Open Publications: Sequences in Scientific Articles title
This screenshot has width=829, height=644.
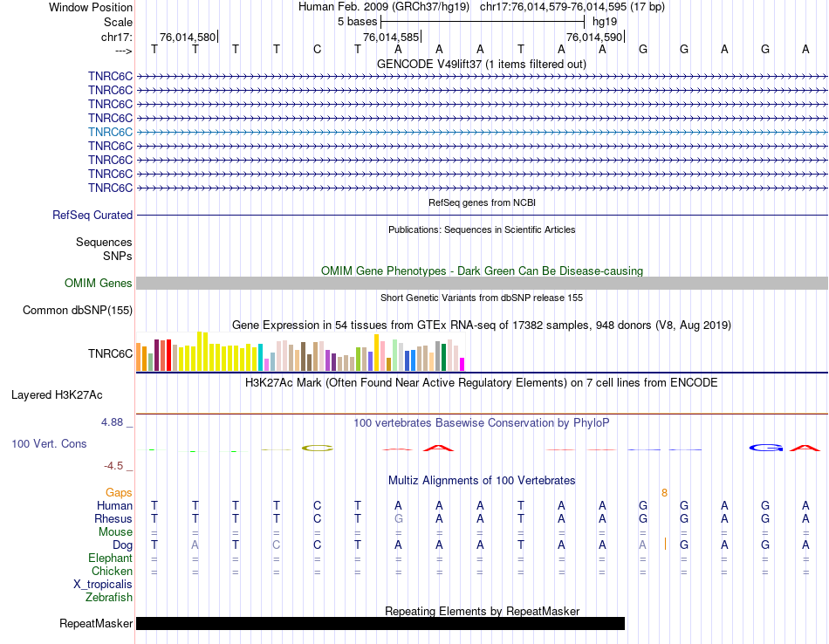click(x=482, y=230)
